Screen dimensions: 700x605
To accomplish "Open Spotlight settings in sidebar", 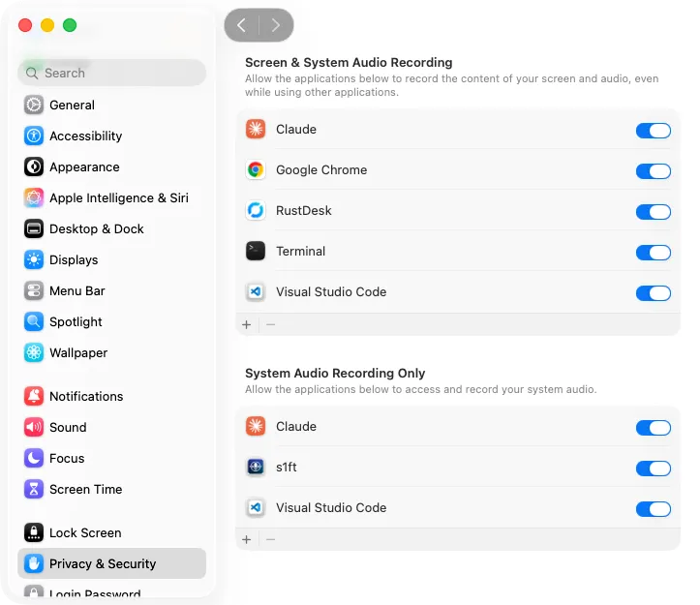I will tap(111, 321).
